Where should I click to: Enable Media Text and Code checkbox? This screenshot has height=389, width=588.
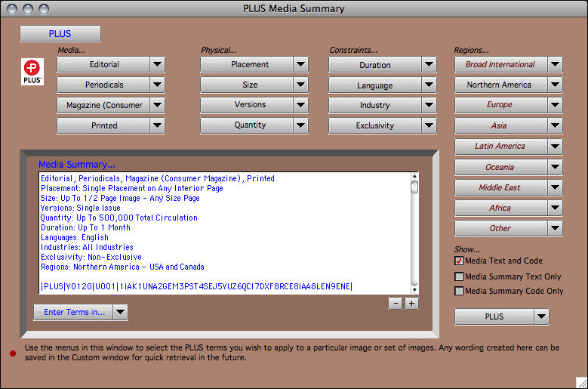[459, 261]
